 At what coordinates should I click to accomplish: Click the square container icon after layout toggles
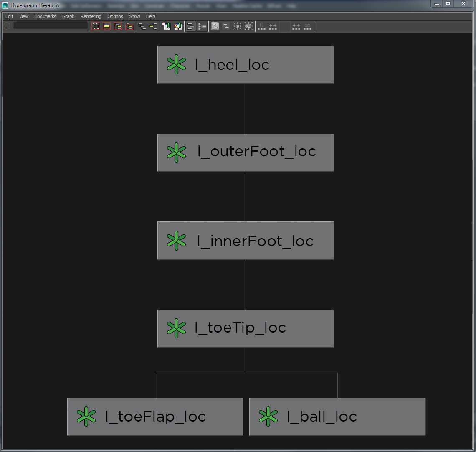click(215, 27)
